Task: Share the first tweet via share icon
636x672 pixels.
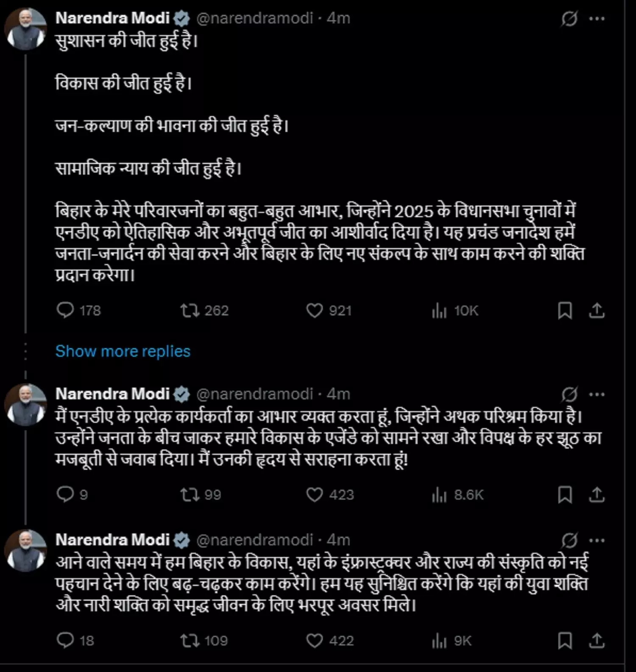Action: click(x=597, y=311)
